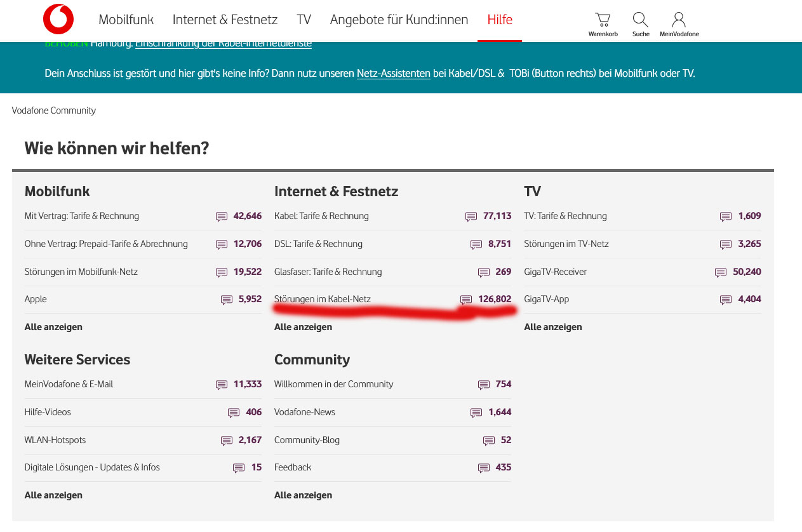The width and height of the screenshot is (802, 532).
Task: Open the Mobilfunk menu
Action: (x=126, y=20)
